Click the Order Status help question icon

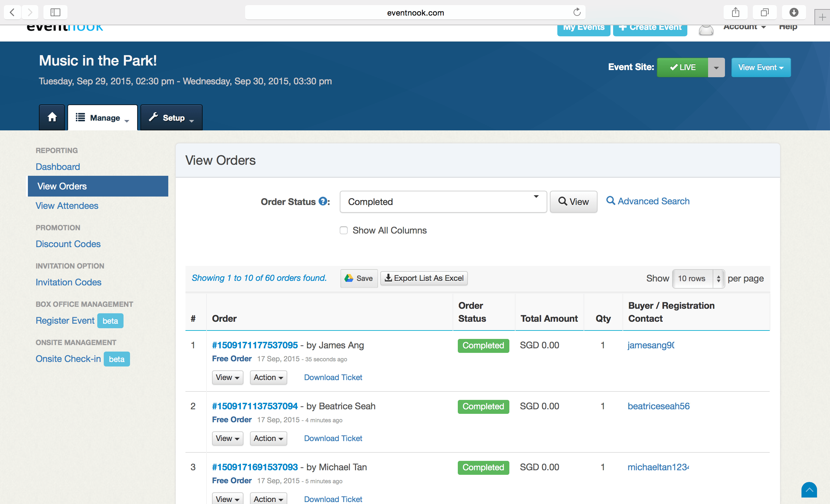coord(323,201)
